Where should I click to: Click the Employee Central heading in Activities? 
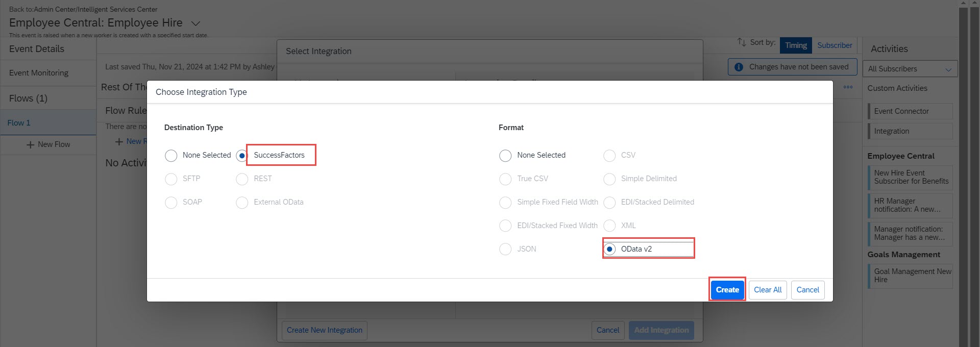900,156
